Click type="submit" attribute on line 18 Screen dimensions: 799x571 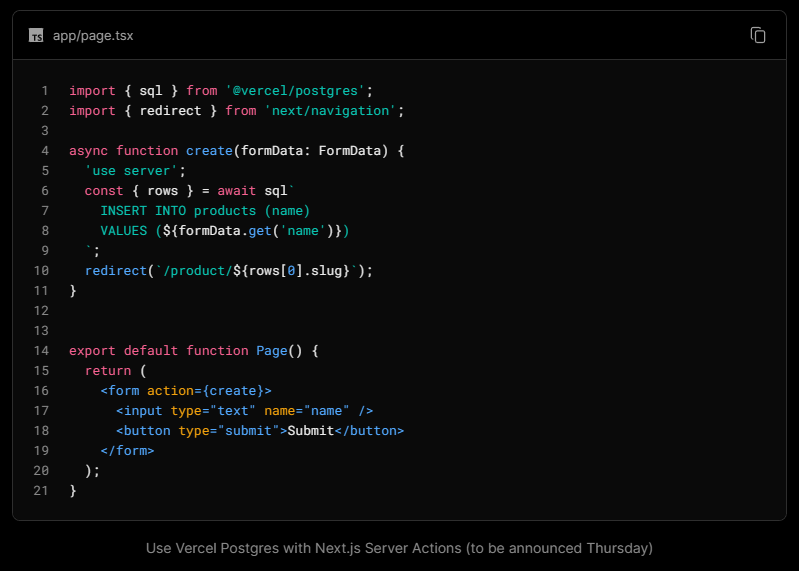[229, 430]
